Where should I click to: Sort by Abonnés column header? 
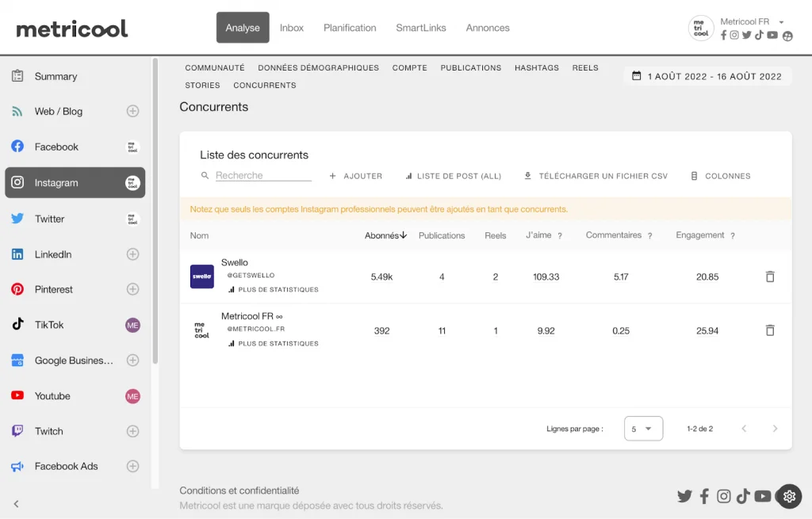[x=386, y=235]
